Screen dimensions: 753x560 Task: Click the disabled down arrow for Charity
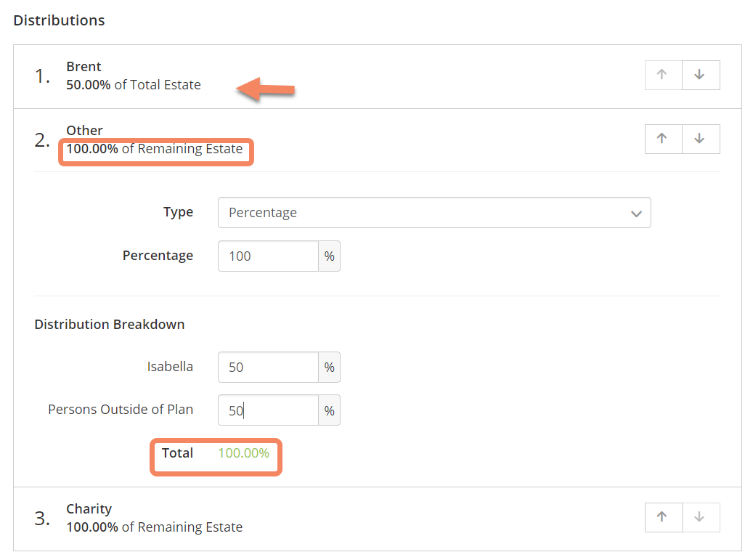[700, 517]
